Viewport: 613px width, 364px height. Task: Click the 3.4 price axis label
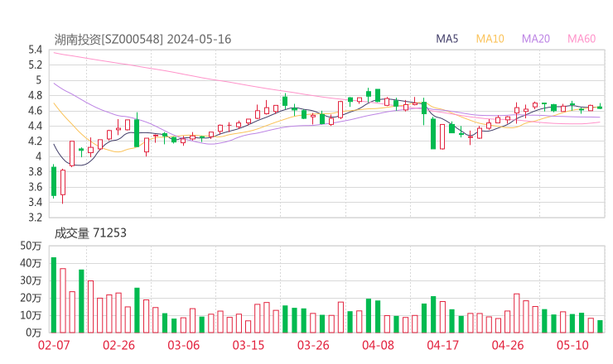[x=35, y=202]
